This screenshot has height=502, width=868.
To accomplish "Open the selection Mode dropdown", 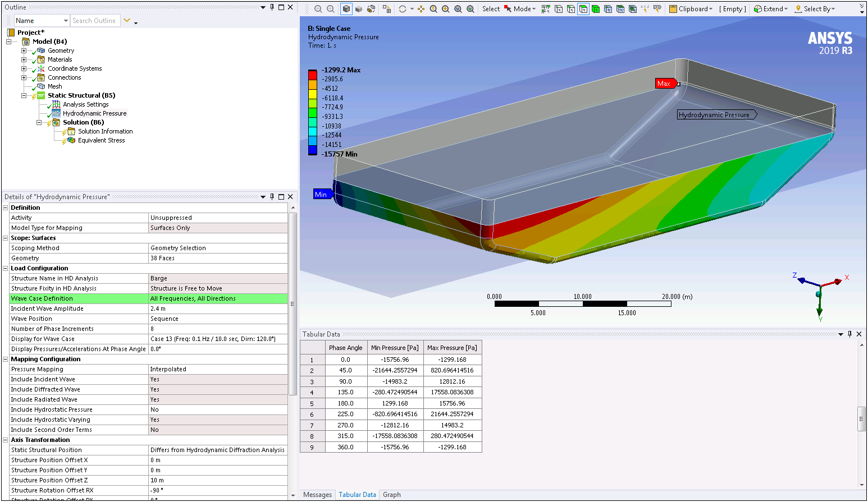I will click(520, 9).
